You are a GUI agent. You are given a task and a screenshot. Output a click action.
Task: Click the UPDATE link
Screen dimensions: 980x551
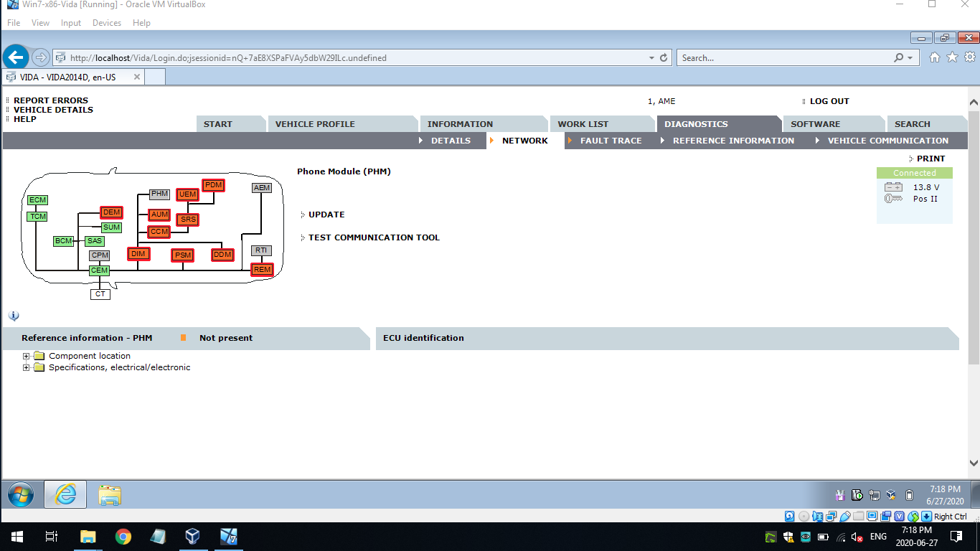pyautogui.click(x=326, y=215)
